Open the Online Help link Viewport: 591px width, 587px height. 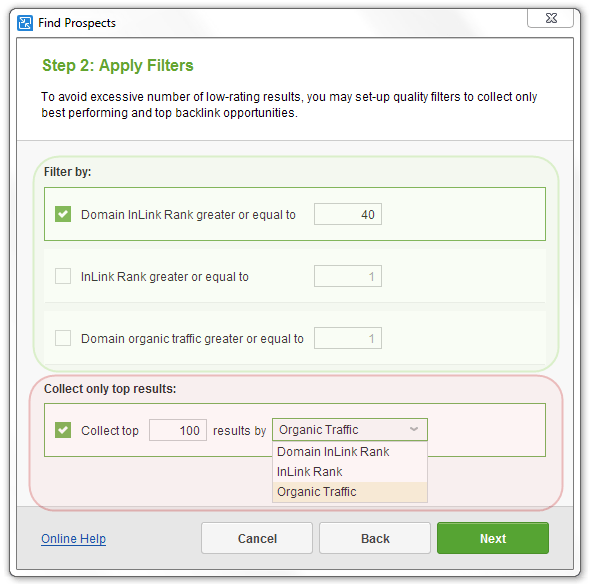point(73,539)
